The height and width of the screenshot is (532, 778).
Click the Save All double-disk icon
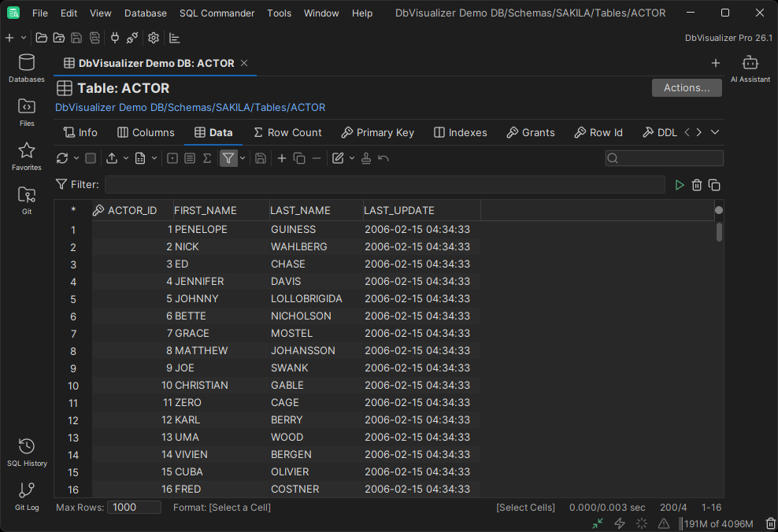coord(94,38)
